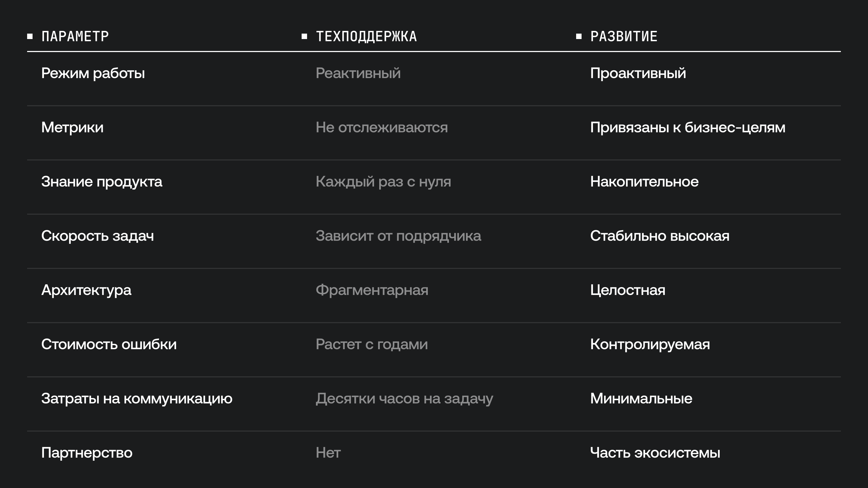Screen dimensions: 868x488
Task: Select the РАЗВИТИЕ column header
Action: coord(624,36)
